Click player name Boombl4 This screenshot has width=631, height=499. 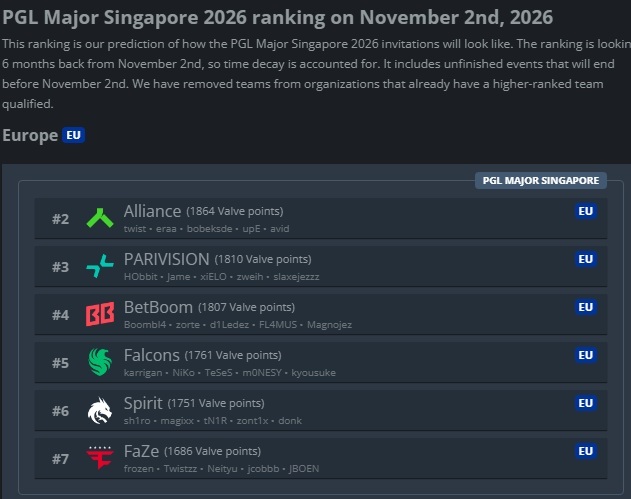[x=145, y=324]
